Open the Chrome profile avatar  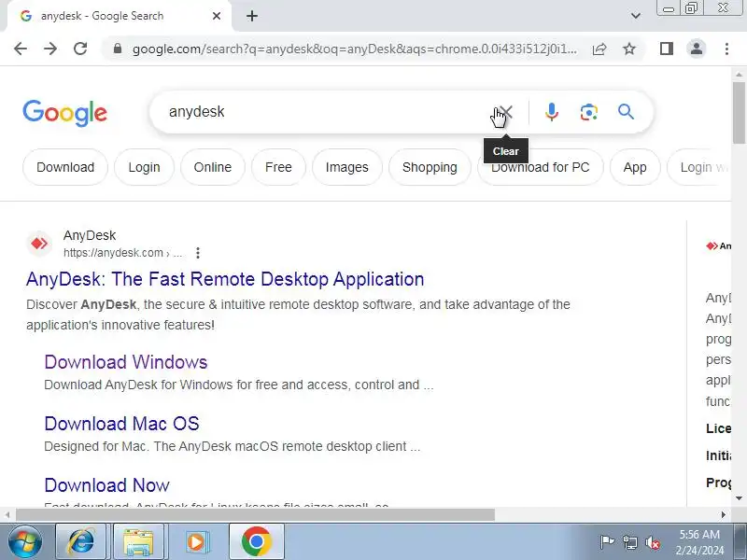pyautogui.click(x=697, y=49)
